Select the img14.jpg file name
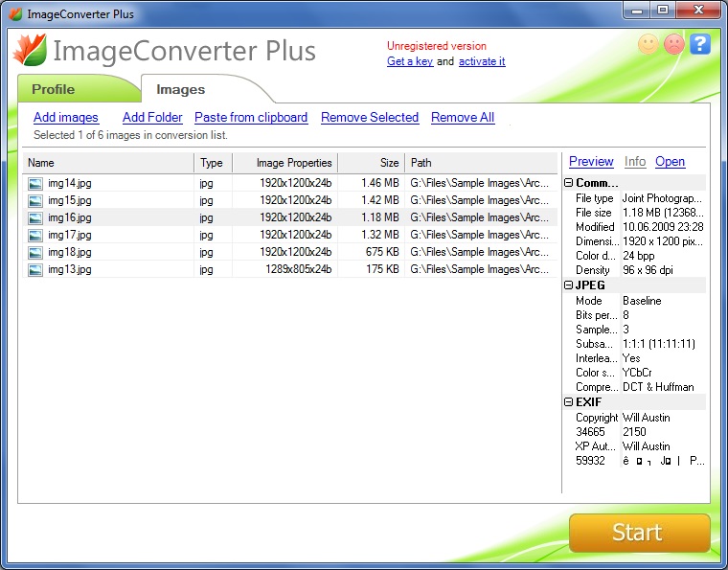 coord(70,183)
